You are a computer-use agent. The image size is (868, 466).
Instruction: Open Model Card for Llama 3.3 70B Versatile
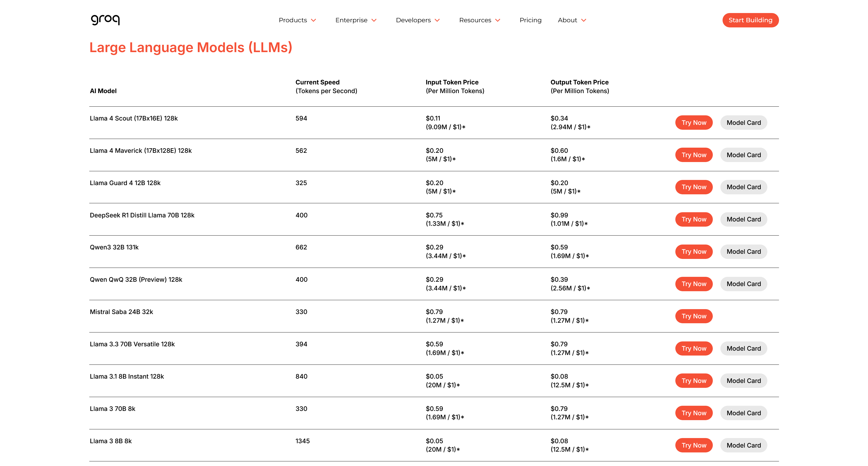pos(743,348)
